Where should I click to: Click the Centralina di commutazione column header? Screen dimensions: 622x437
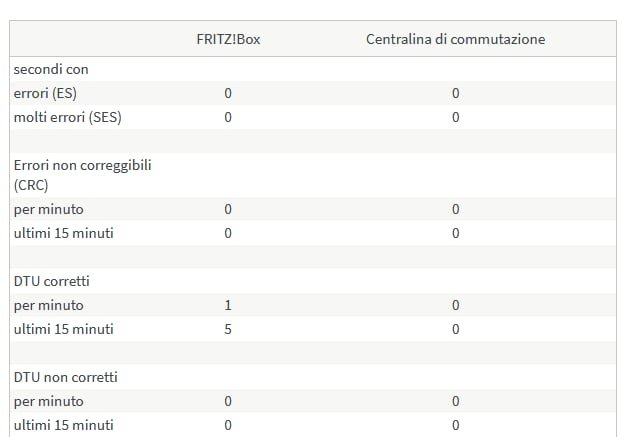tap(455, 39)
